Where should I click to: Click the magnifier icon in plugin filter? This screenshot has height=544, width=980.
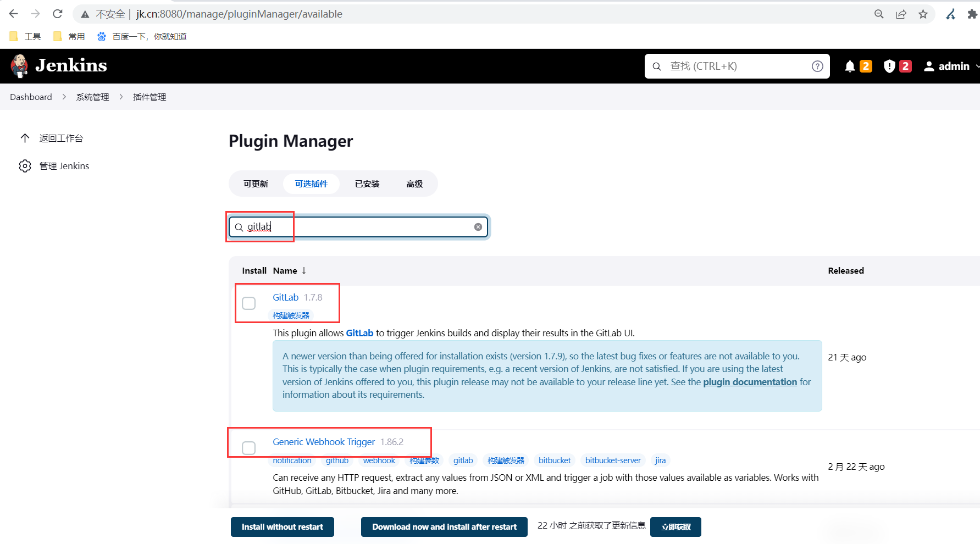[x=239, y=227]
